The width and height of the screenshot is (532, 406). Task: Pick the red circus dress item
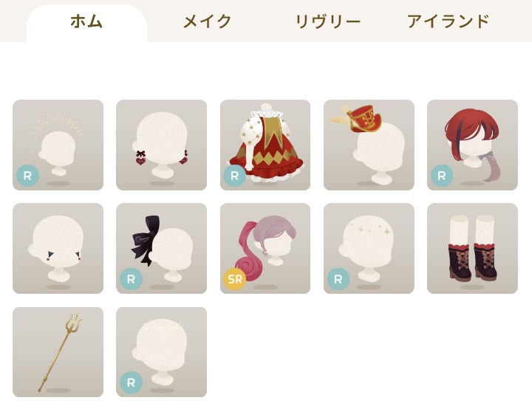(x=265, y=145)
